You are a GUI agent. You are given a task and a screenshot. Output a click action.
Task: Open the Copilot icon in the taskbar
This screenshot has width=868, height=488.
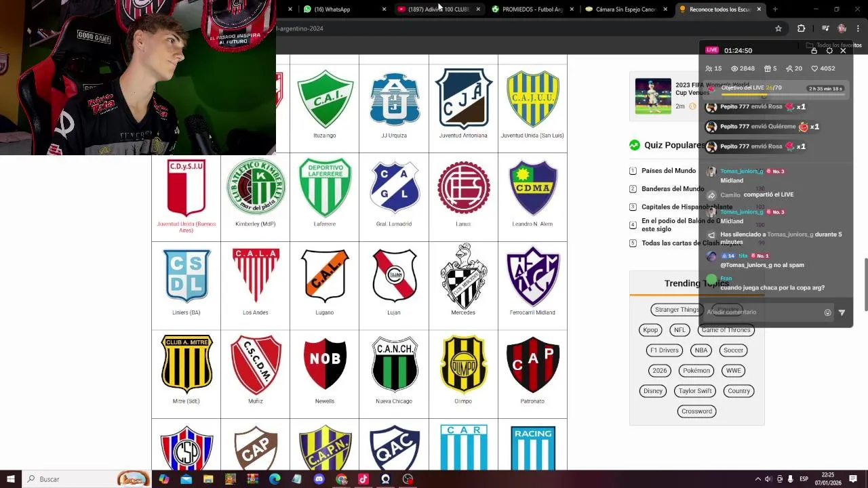[163, 479]
